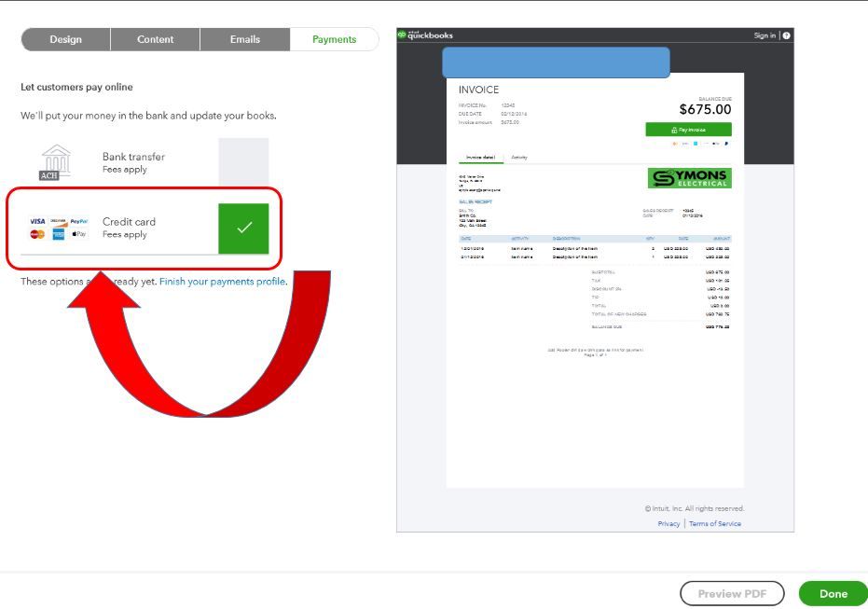Image resolution: width=868 pixels, height=609 pixels.
Task: Click the QuickBooks logo in preview header
Action: pyautogui.click(x=425, y=35)
